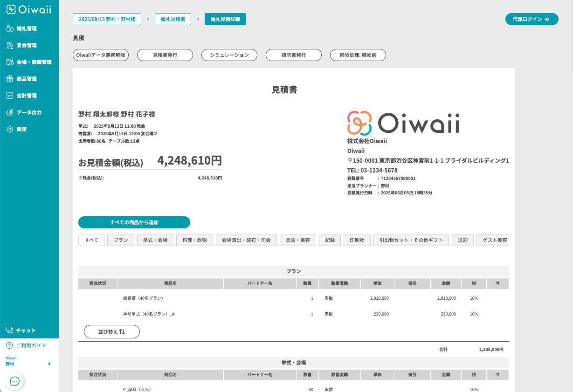Select the 送迎 tab
This screenshot has width=573, height=392.
pyautogui.click(x=463, y=240)
